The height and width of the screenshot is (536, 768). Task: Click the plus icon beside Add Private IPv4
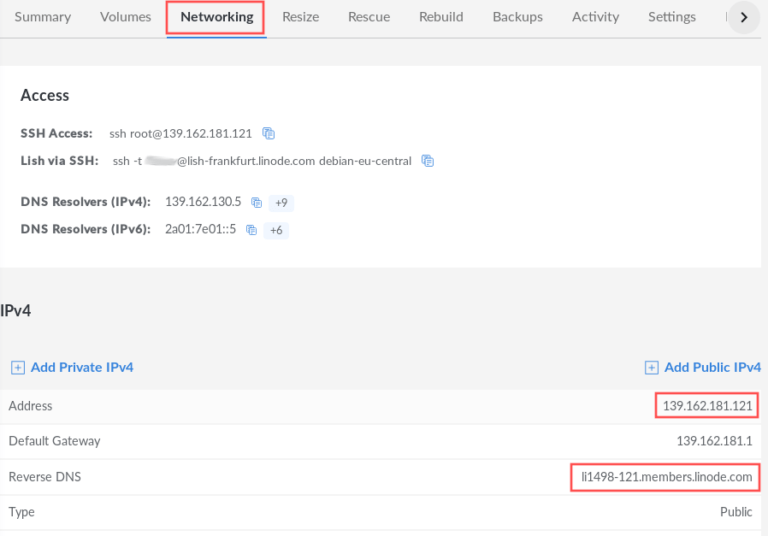tap(18, 367)
